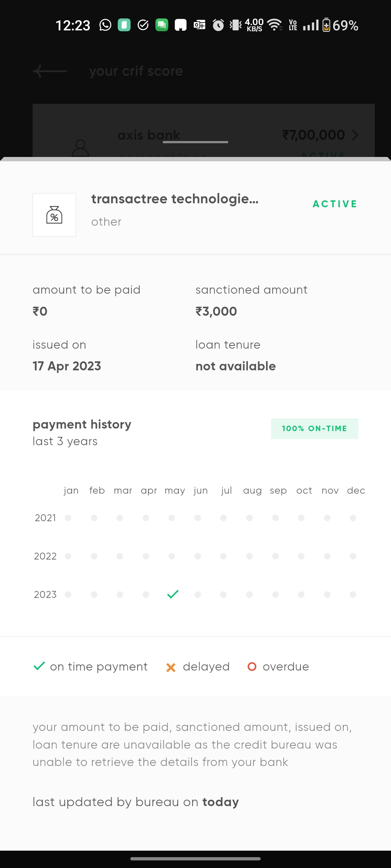Tap the green ACTIVE status label

click(x=335, y=204)
